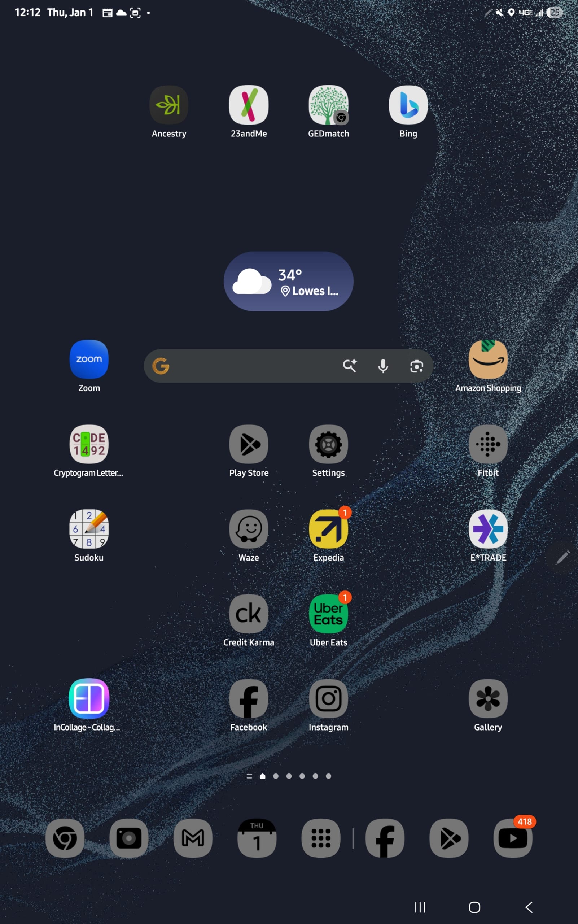This screenshot has width=578, height=924.
Task: Open the Ancestry app
Action: (168, 105)
